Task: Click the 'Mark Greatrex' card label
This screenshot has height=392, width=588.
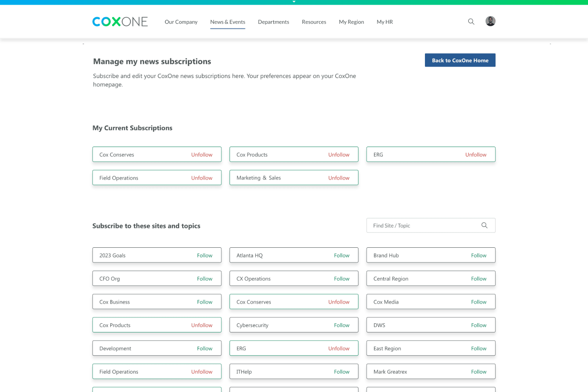Action: click(x=390, y=372)
